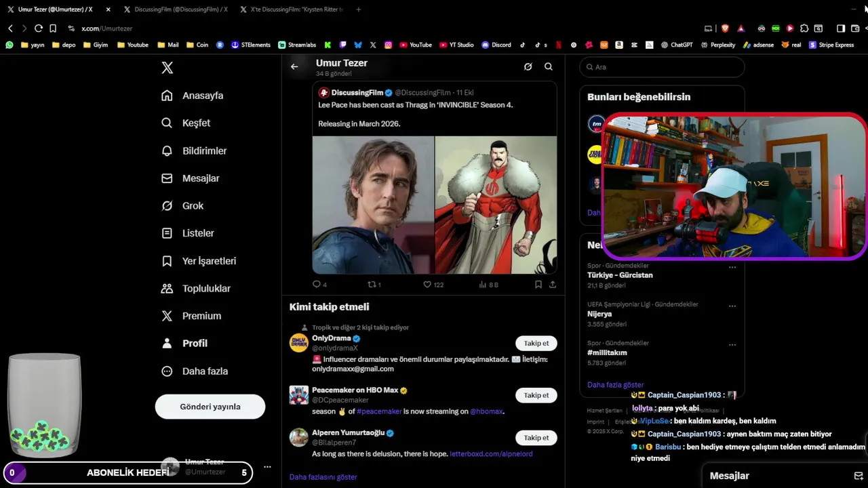Open the Lee Pace photo in the post
Screen dimensions: 868x488
pyautogui.click(x=373, y=205)
